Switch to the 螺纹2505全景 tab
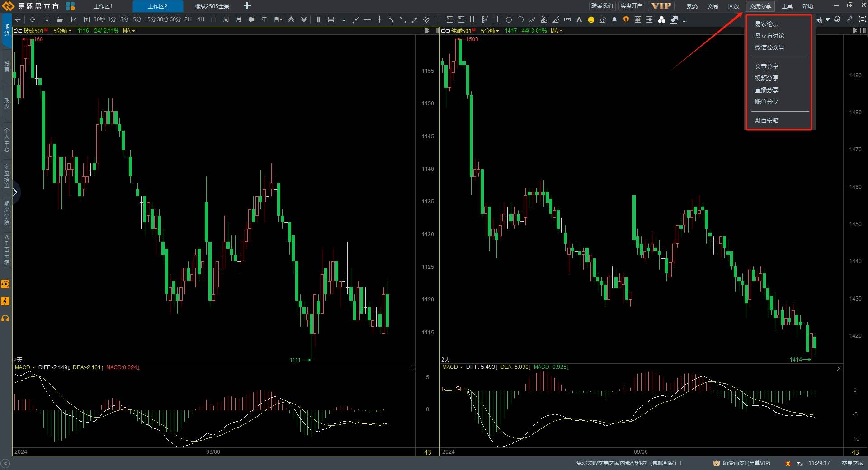Screen dimensions: 868x470 [212, 6]
